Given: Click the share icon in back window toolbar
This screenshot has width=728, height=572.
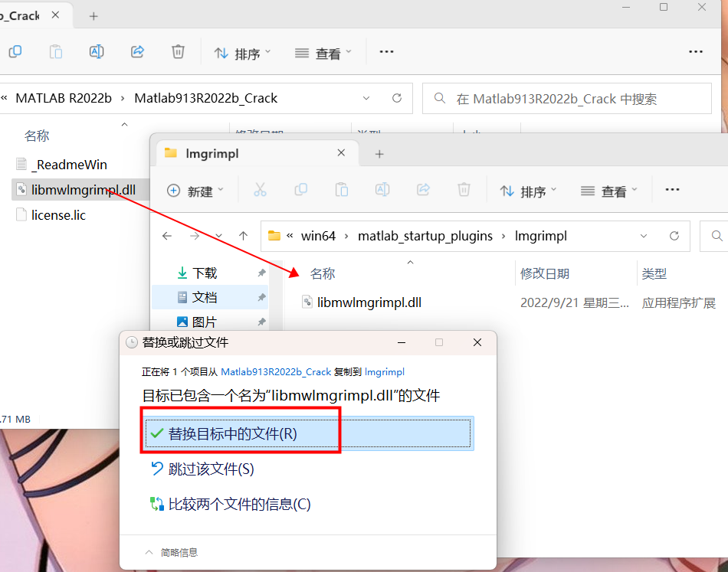Looking at the screenshot, I should click(138, 52).
